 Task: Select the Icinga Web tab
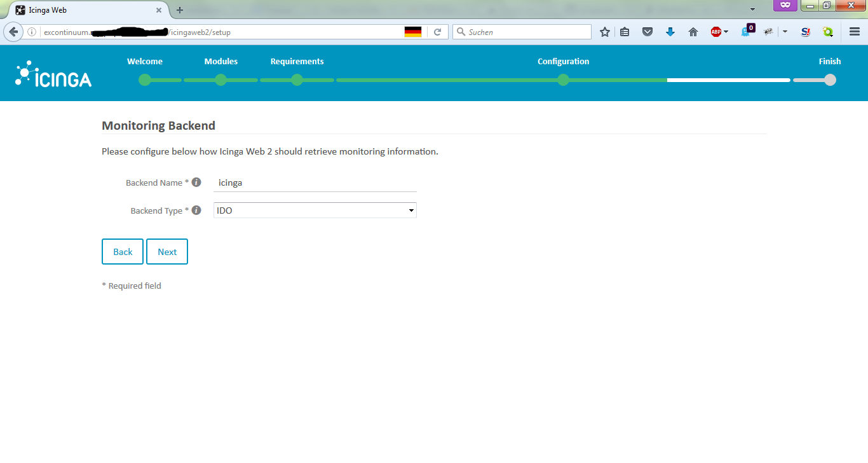click(x=88, y=10)
